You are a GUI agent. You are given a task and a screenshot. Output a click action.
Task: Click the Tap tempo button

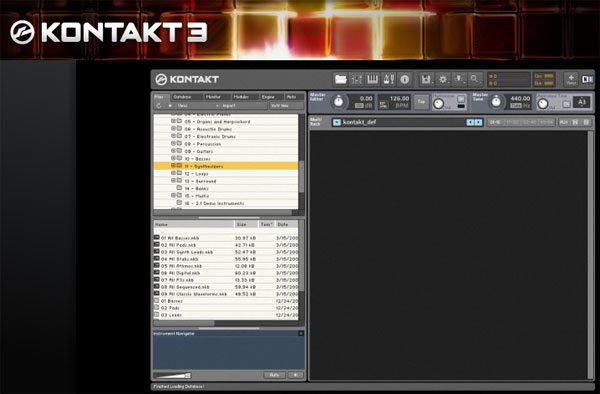click(x=421, y=102)
